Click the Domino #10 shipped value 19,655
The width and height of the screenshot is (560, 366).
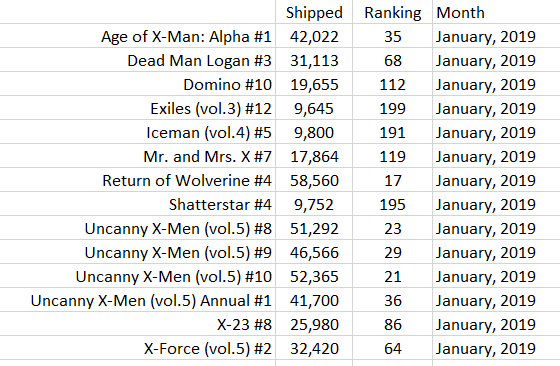click(x=314, y=84)
